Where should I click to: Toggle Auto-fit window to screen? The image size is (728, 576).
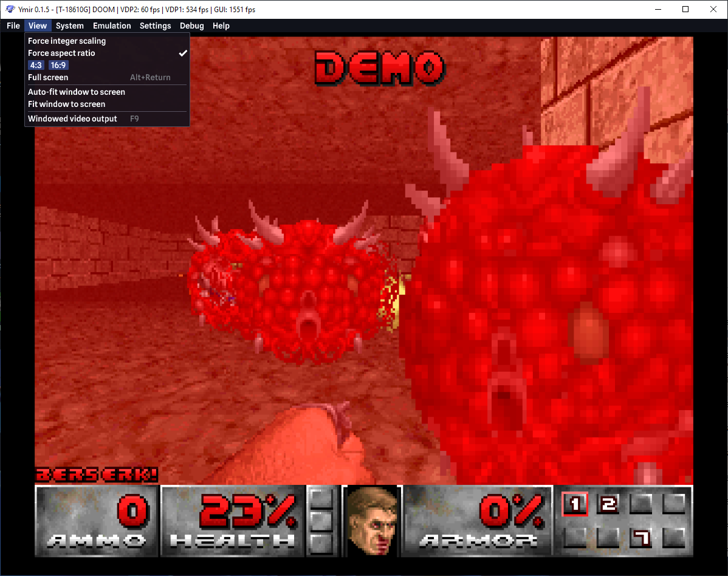[107, 92]
